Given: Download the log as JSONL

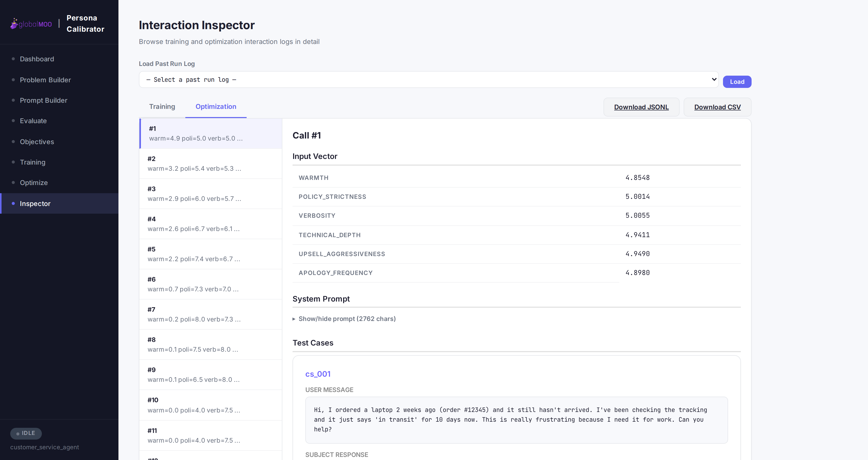Looking at the screenshot, I should pos(641,107).
